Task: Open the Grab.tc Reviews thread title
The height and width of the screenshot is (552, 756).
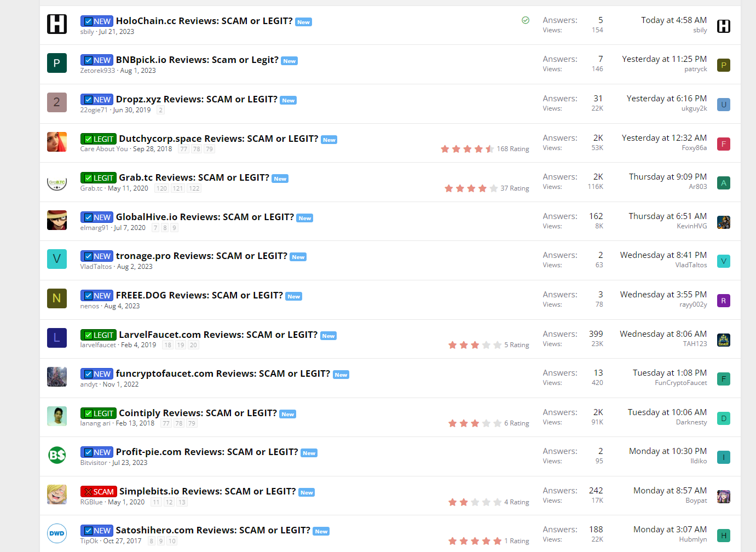Action: click(x=194, y=177)
